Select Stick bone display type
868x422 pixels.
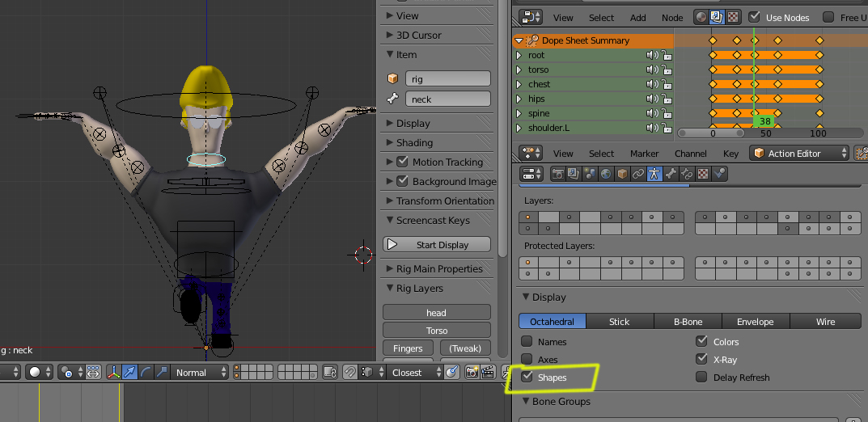pos(620,321)
